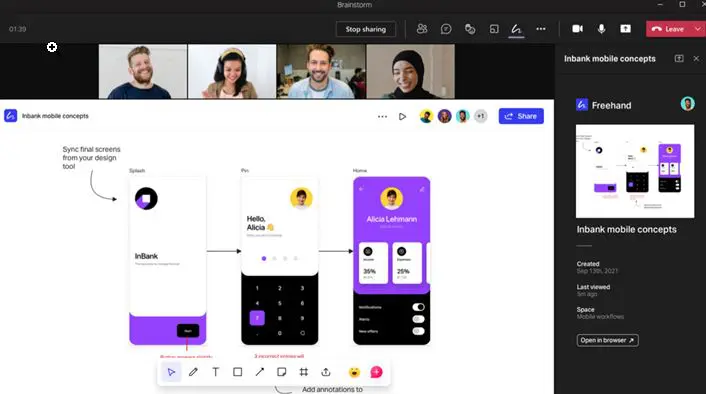Click the Leave call button
The image size is (706, 394).
coord(669,29)
